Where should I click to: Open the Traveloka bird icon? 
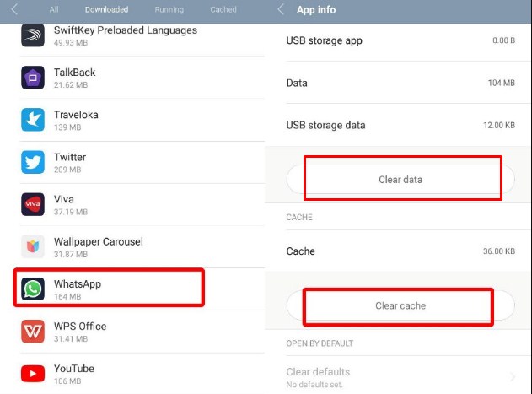[33, 120]
